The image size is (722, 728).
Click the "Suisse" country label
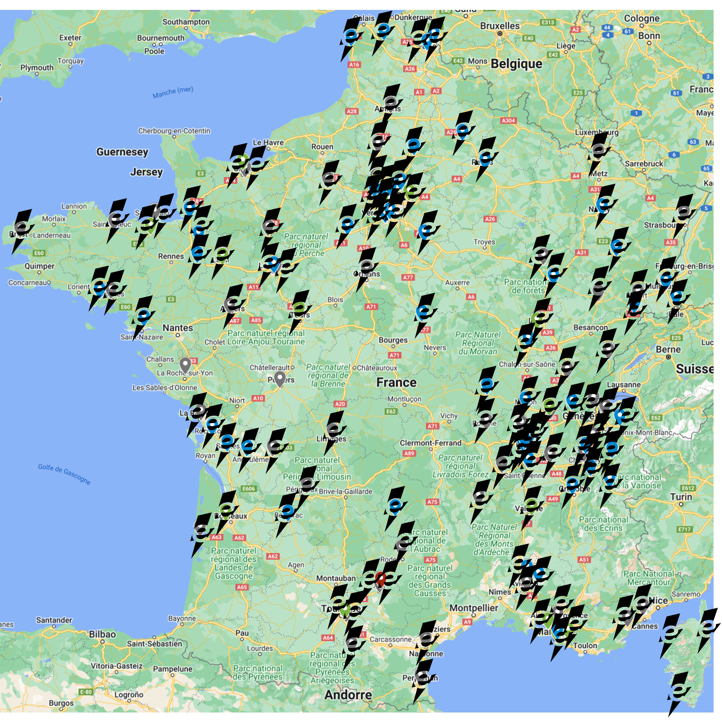pyautogui.click(x=695, y=369)
